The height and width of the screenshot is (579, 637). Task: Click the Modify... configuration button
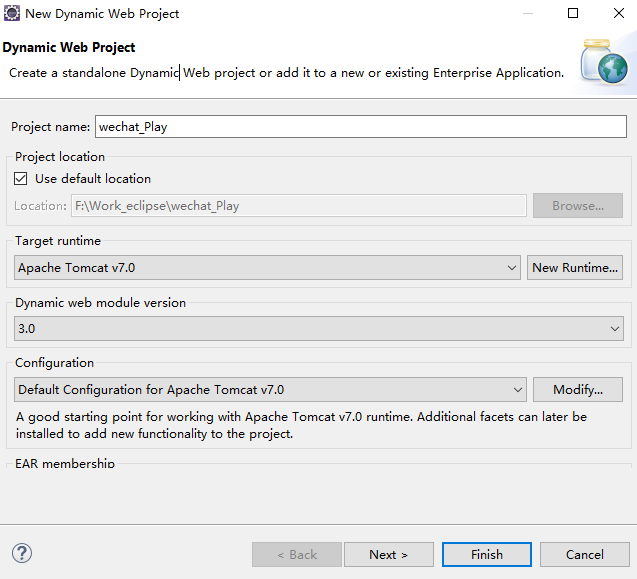click(x=578, y=390)
